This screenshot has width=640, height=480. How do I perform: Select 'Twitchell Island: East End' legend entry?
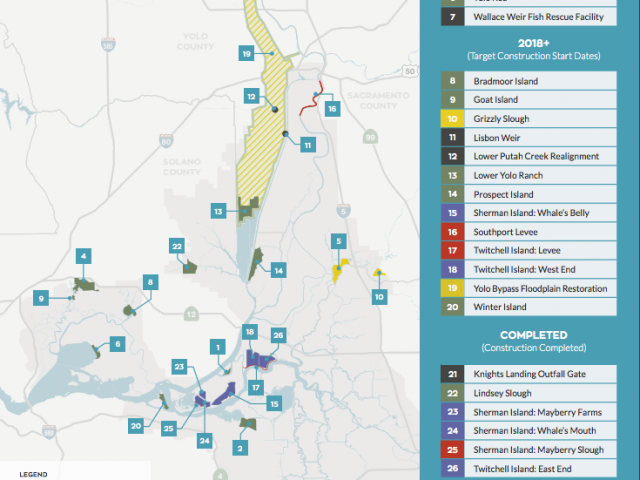click(x=529, y=469)
